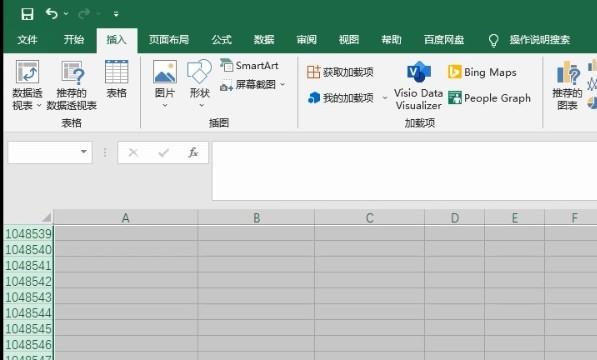Open the 公式 tab

222,40
